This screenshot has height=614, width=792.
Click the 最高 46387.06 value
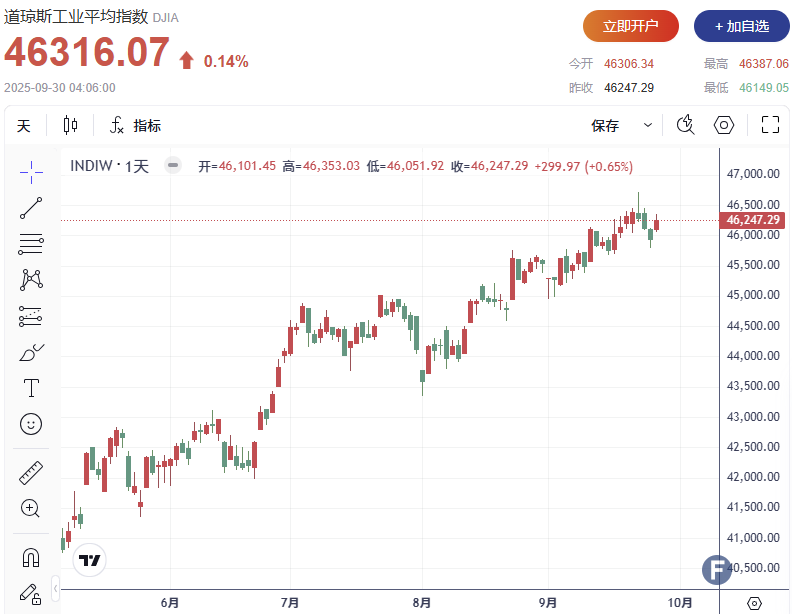click(764, 64)
